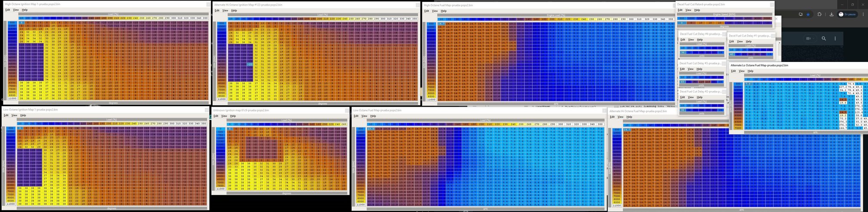
Task: Open Edit menu in Low Octane Ignition Map 1
Action: (x=6, y=115)
